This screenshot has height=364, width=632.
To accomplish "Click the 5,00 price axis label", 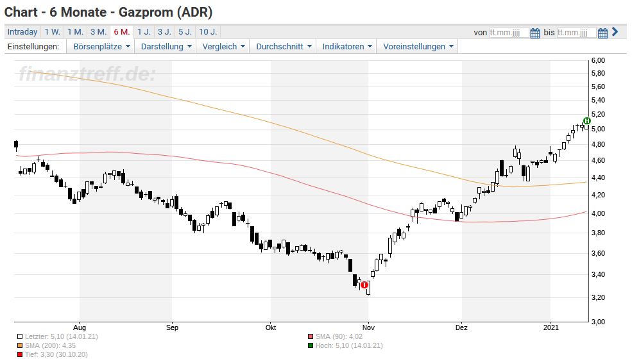I will 598,129.
